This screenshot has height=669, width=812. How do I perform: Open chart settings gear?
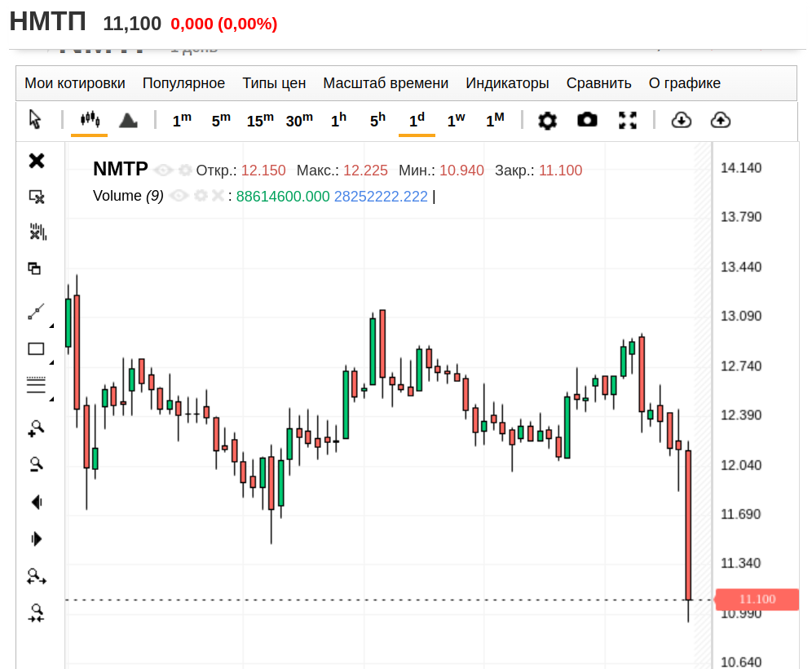click(547, 120)
